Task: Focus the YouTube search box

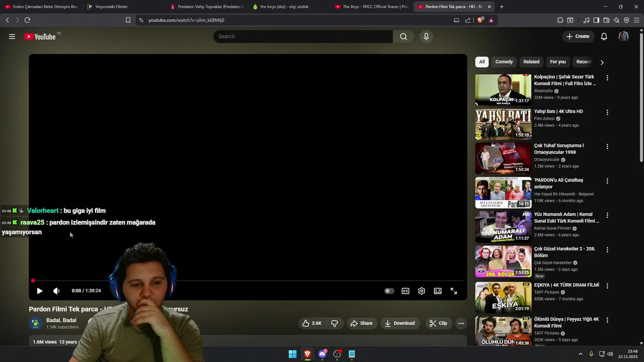Action: pos(303,37)
